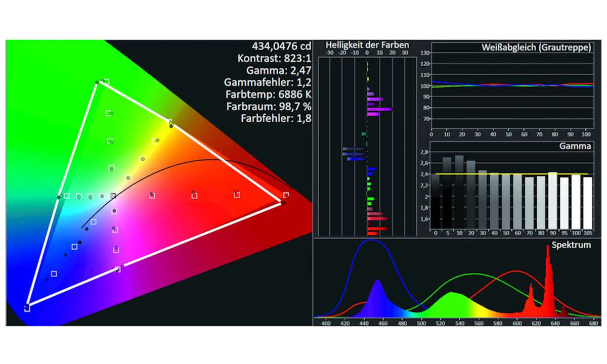Click the tallest red peak in the Spektrum

(548, 281)
